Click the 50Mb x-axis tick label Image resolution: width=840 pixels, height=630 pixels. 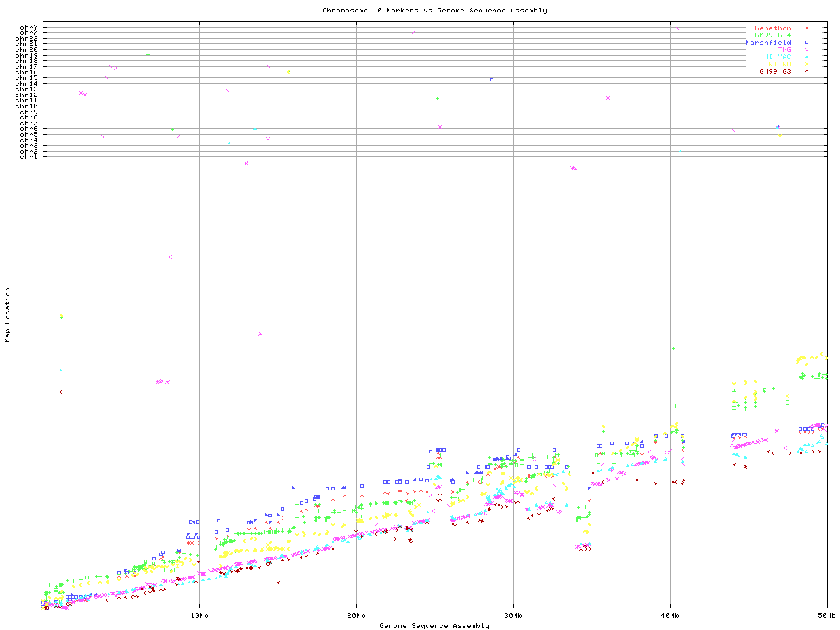pos(826,616)
